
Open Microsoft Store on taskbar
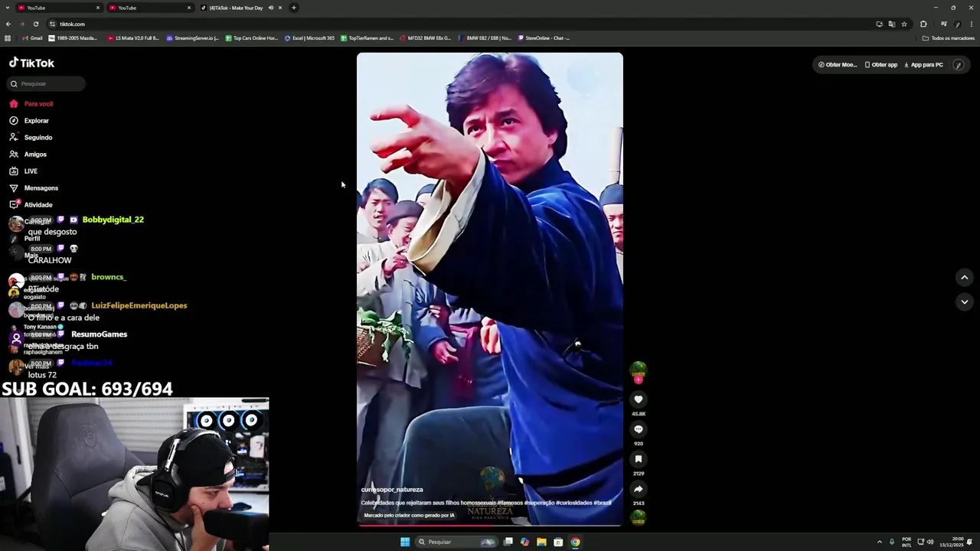point(558,542)
